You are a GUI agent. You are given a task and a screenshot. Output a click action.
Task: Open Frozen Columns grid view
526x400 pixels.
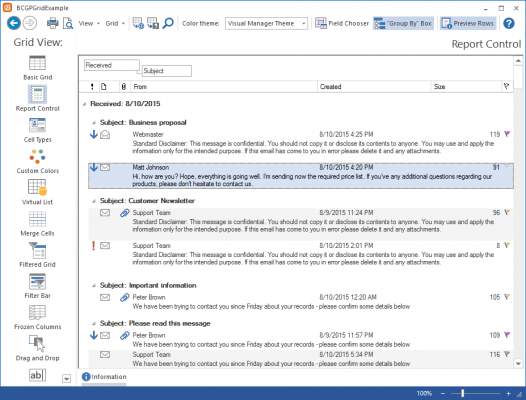pos(38,317)
